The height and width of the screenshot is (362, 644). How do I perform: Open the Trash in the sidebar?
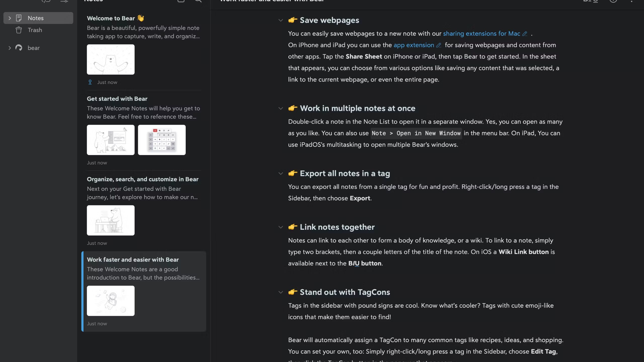tap(35, 30)
